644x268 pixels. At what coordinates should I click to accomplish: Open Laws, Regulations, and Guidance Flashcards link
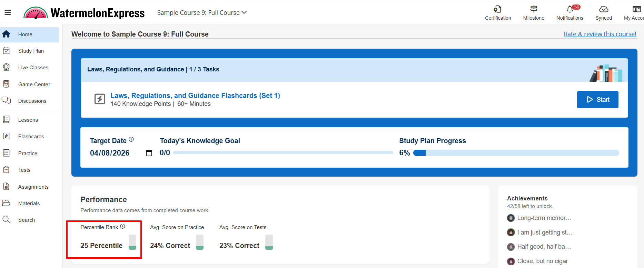195,96
